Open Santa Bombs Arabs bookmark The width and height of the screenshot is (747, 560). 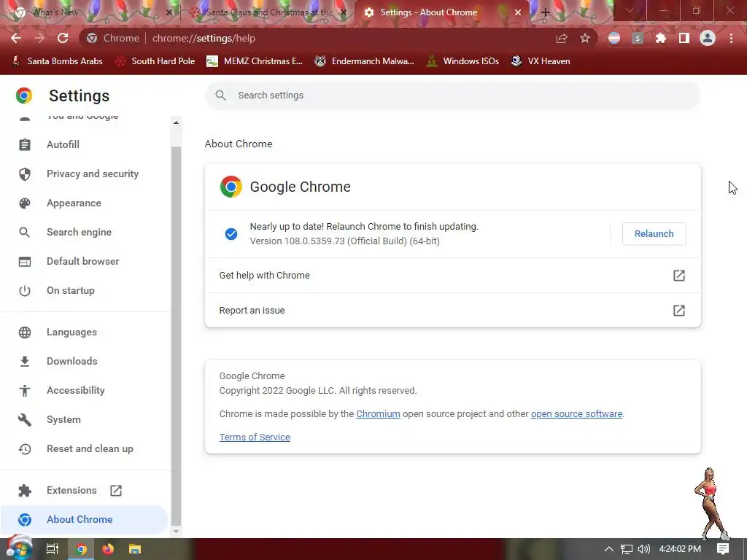(57, 61)
